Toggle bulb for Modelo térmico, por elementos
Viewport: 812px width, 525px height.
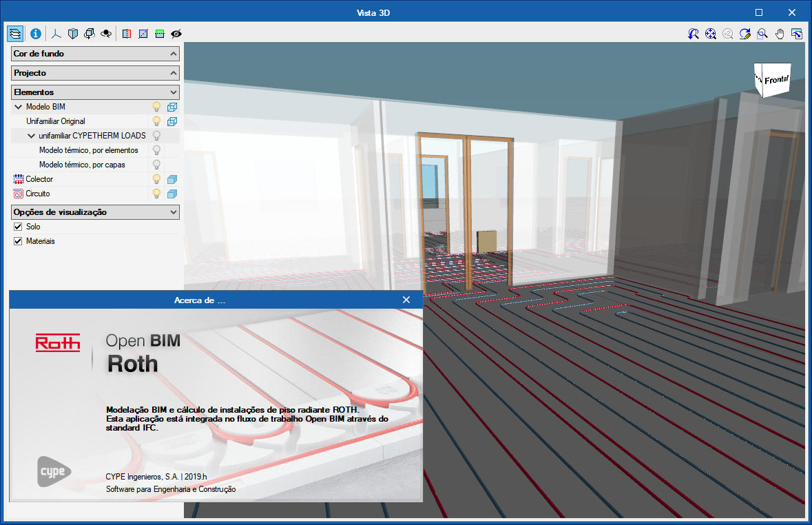[156, 150]
